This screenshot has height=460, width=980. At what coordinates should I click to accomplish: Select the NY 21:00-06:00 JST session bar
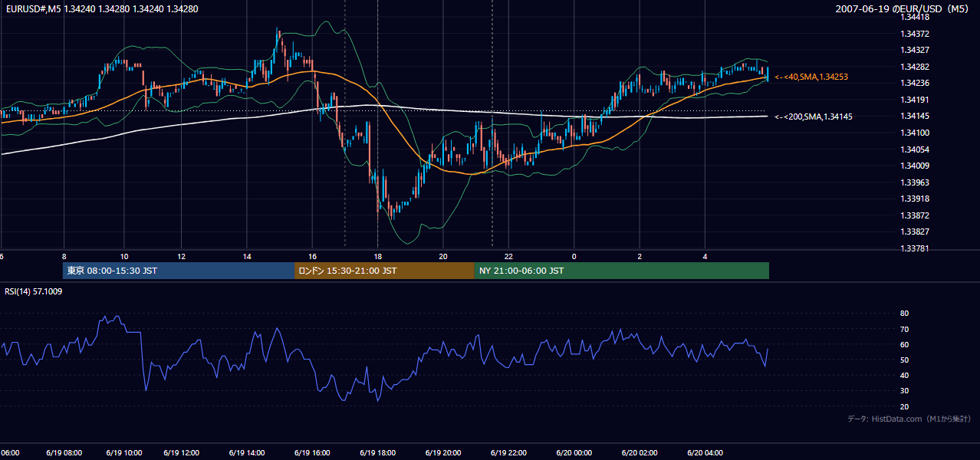point(622,271)
